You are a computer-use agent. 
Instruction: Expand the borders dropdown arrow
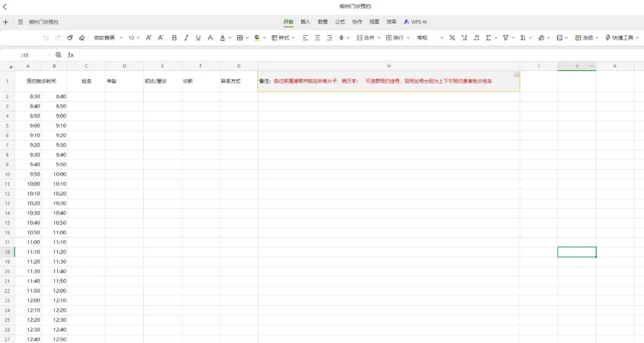pos(247,38)
